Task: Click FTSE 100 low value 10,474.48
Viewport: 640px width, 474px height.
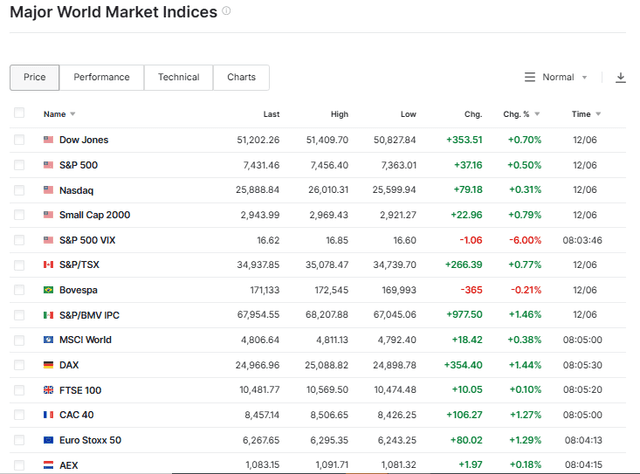Action: pyautogui.click(x=395, y=390)
